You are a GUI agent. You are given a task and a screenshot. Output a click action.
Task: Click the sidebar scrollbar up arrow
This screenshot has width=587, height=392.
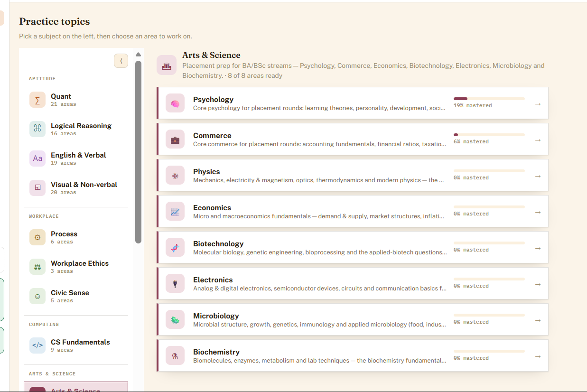coord(139,54)
